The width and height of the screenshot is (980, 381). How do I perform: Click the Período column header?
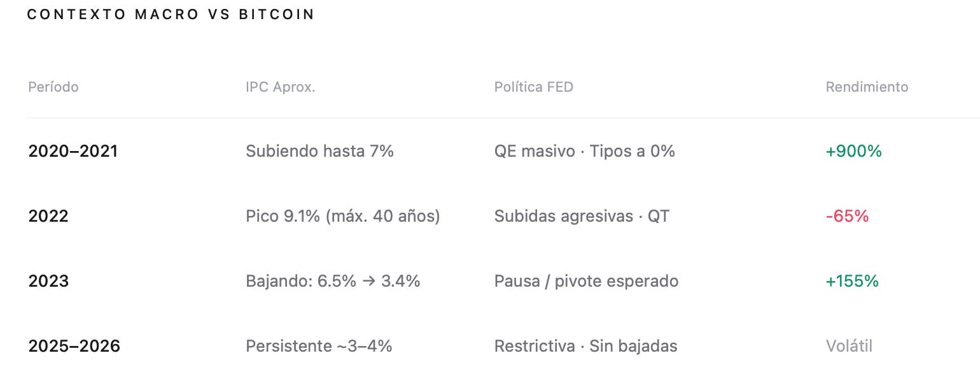pyautogui.click(x=53, y=87)
